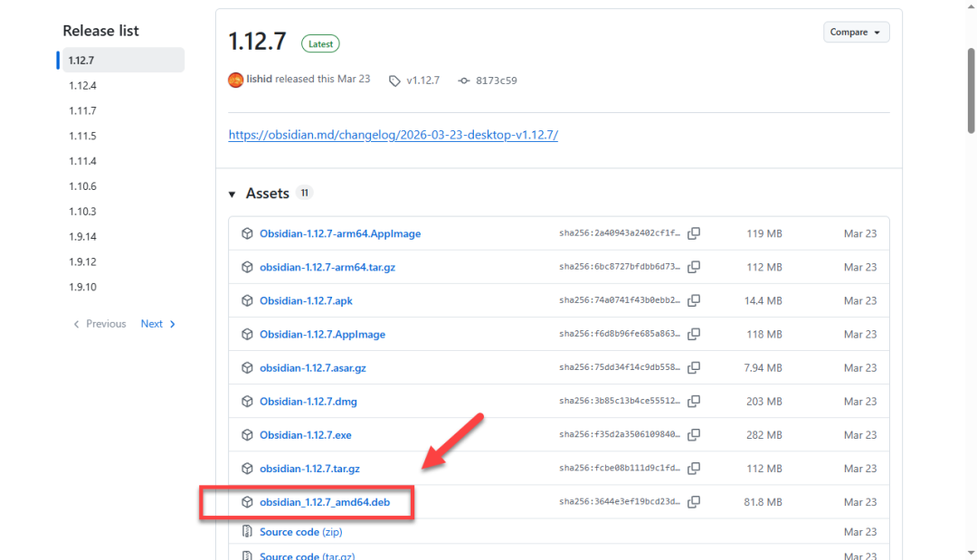This screenshot has width=977, height=560.
Task: Copy SHA256 hash for Obsidian-1.12.7-arm64.AppImage
Action: coord(694,233)
